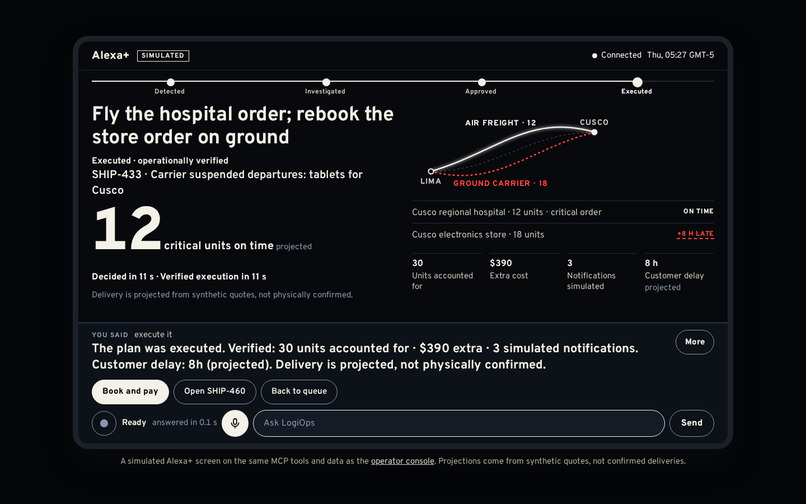Click the plan was executed response text

click(x=365, y=356)
